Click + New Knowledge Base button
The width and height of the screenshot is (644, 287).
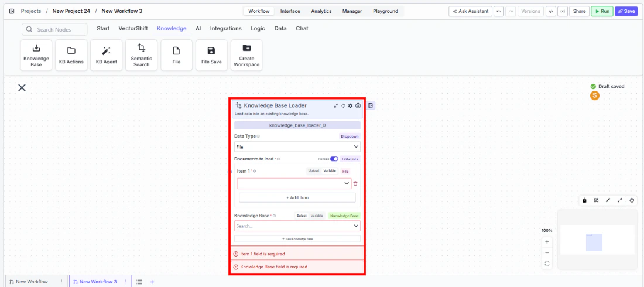coord(297,238)
